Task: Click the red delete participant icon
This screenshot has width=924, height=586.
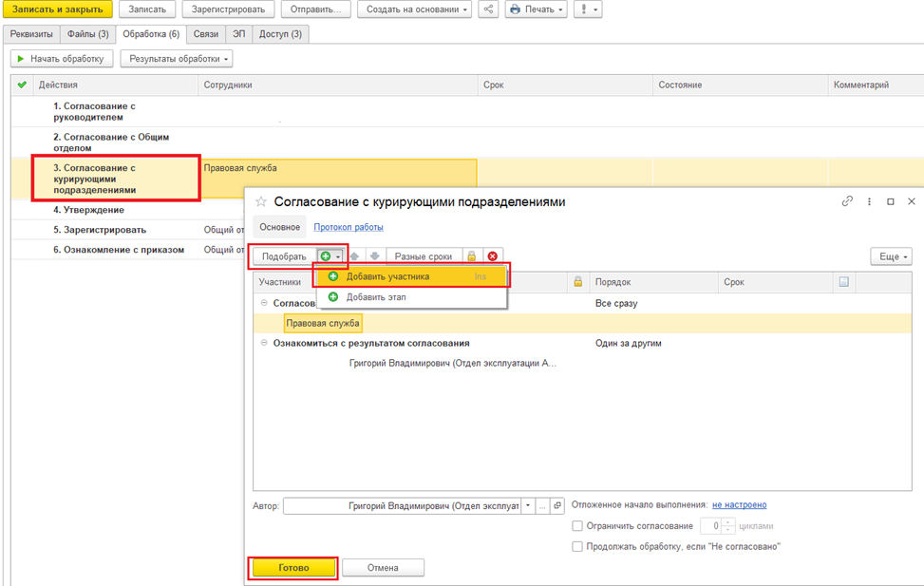Action: pos(493,256)
